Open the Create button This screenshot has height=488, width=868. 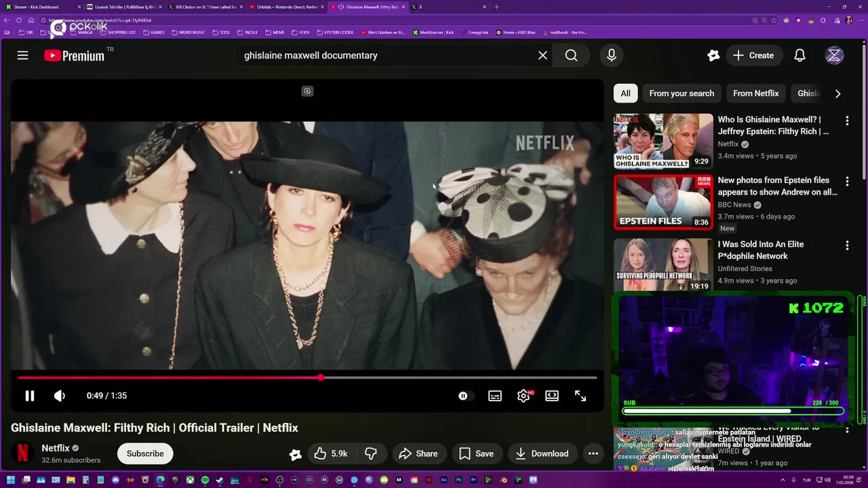pos(753,56)
